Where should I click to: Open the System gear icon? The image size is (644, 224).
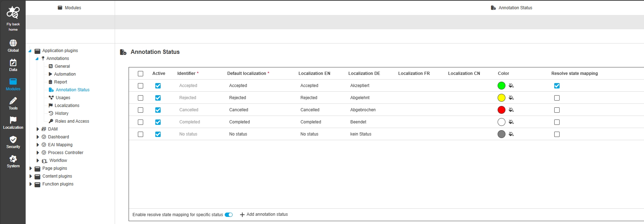click(x=13, y=159)
